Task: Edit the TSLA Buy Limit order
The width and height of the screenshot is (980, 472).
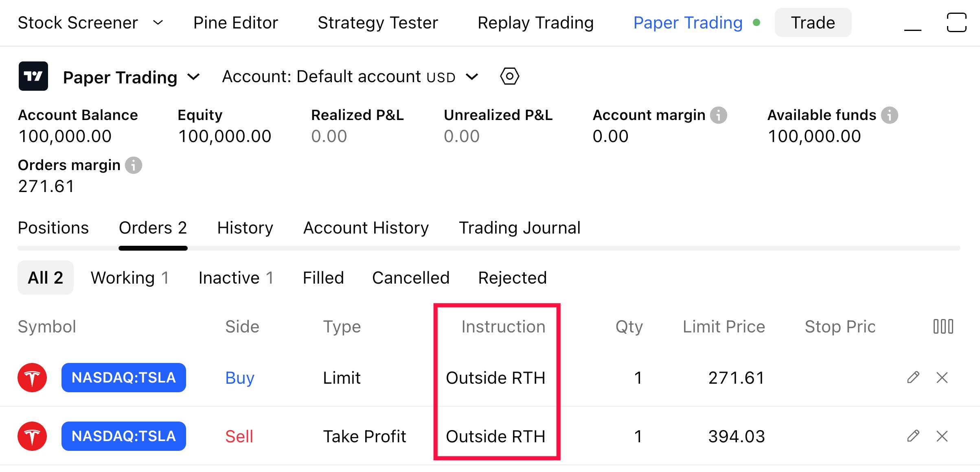Action: pos(913,378)
